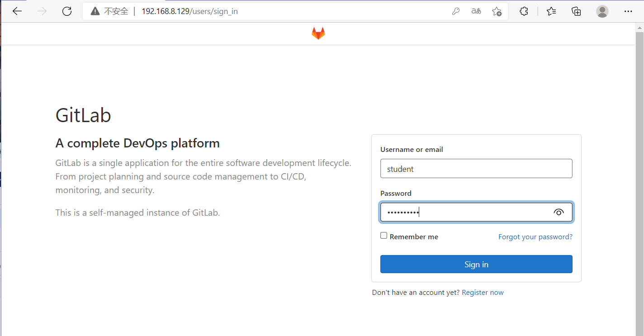Go back using the browser back arrow
This screenshot has height=336, width=644.
tap(17, 11)
